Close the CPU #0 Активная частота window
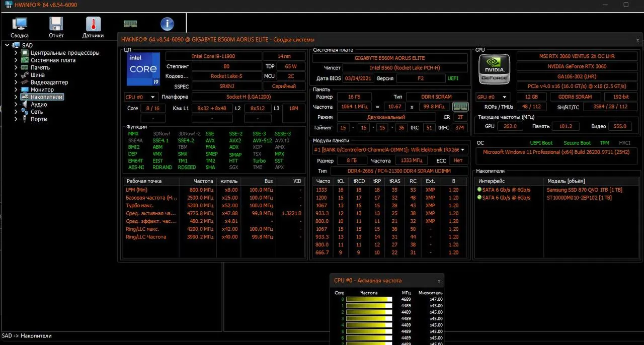This screenshot has width=644, height=345. coord(439,281)
